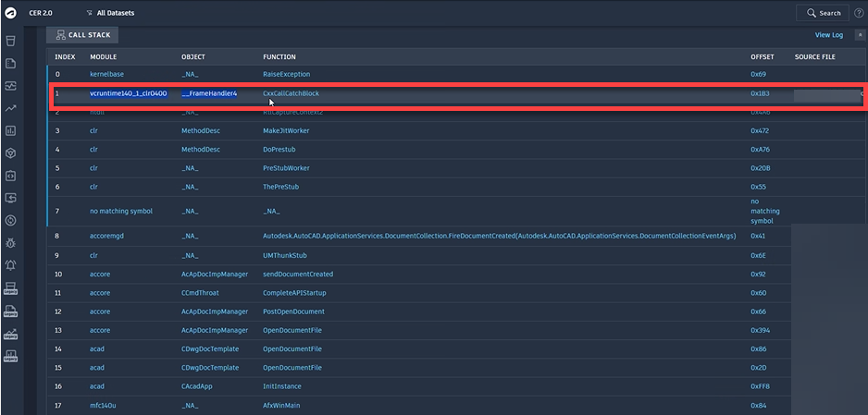Image resolution: width=868 pixels, height=415 pixels.
Task: Open the View Log link
Action: 829,35
